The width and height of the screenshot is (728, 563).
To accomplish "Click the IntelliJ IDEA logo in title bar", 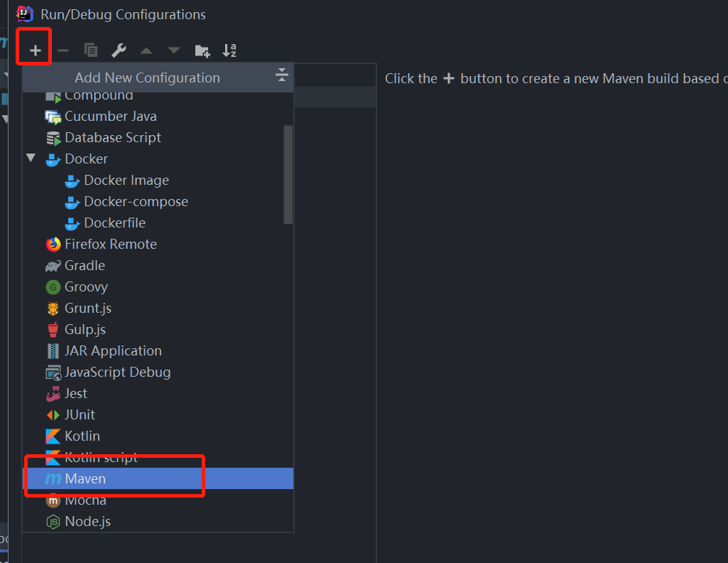I will click(x=25, y=14).
